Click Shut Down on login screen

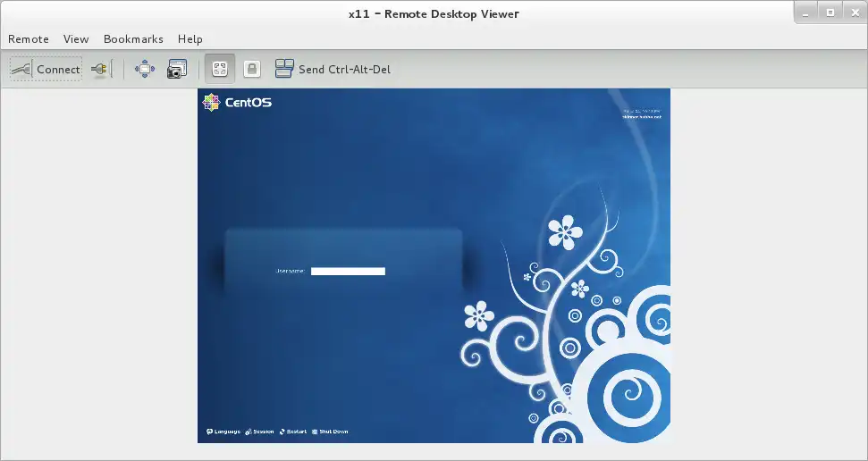coord(330,432)
